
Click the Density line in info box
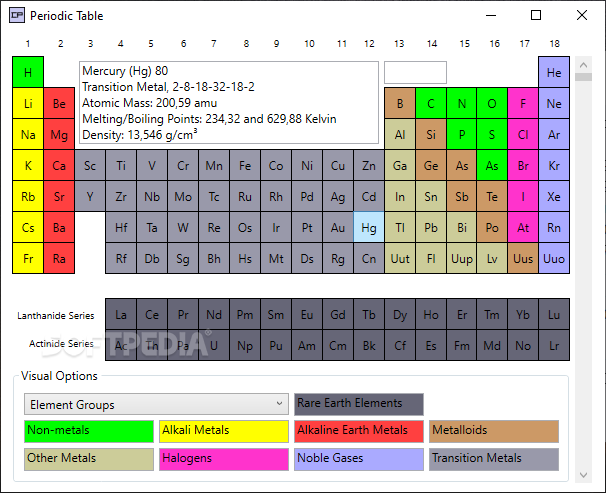tap(140, 135)
